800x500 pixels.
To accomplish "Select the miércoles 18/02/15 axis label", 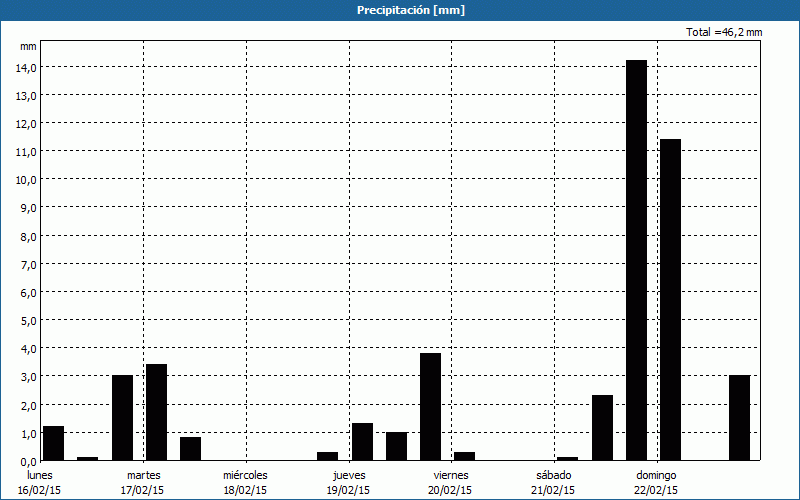I will (245, 482).
